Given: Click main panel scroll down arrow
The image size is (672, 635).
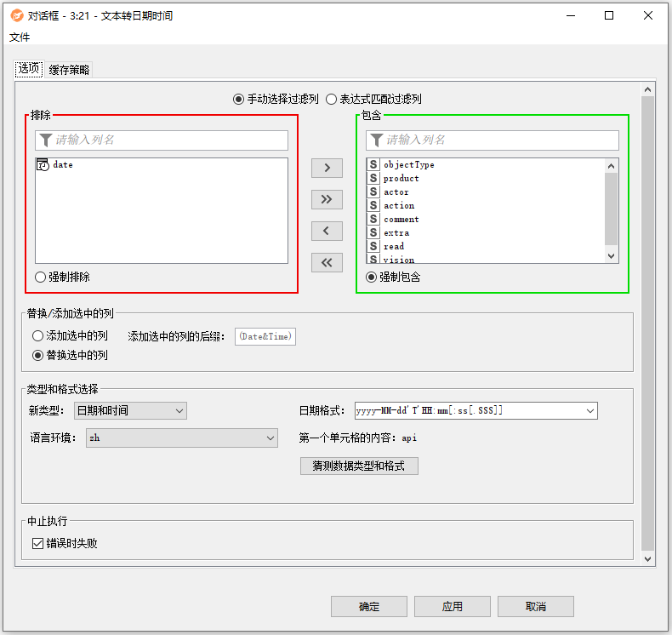Looking at the screenshot, I should tap(647, 559).
